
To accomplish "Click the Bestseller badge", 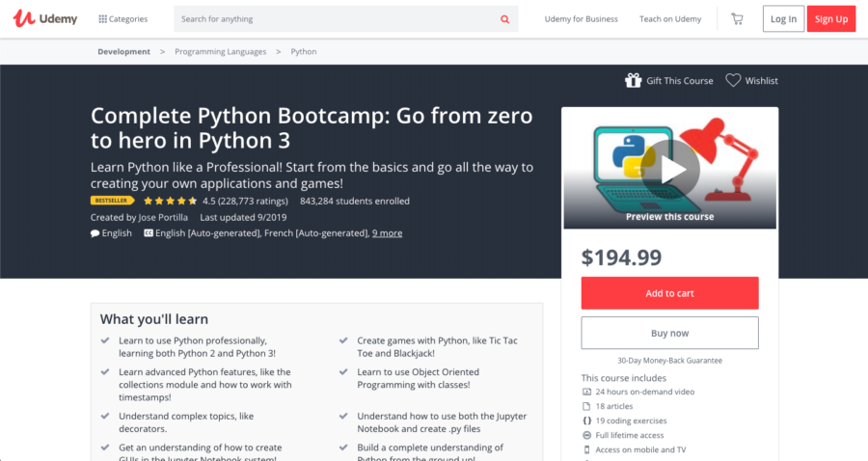I will coord(112,201).
